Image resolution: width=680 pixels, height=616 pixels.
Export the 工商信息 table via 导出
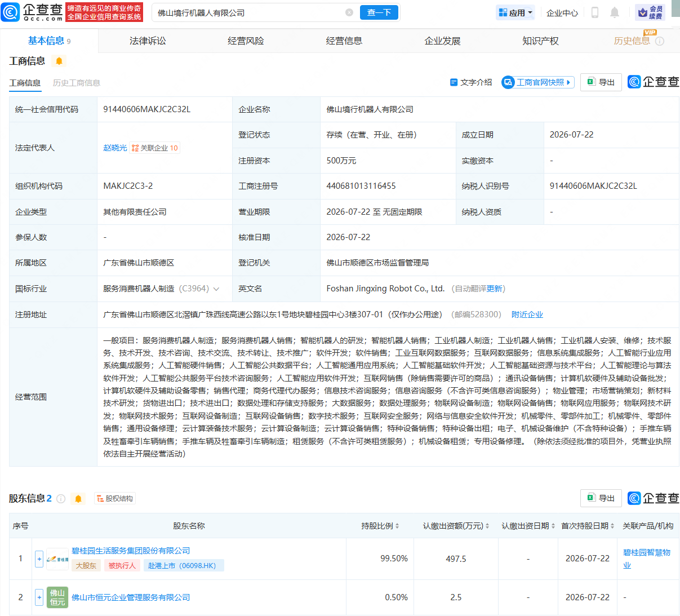point(601,82)
